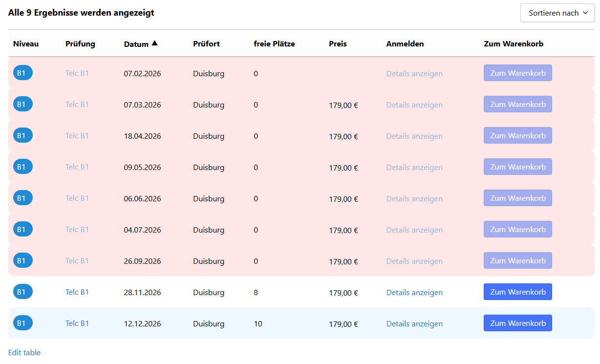The width and height of the screenshot is (600, 364).
Task: Click the Zum Warenkorb column header
Action: (x=514, y=44)
